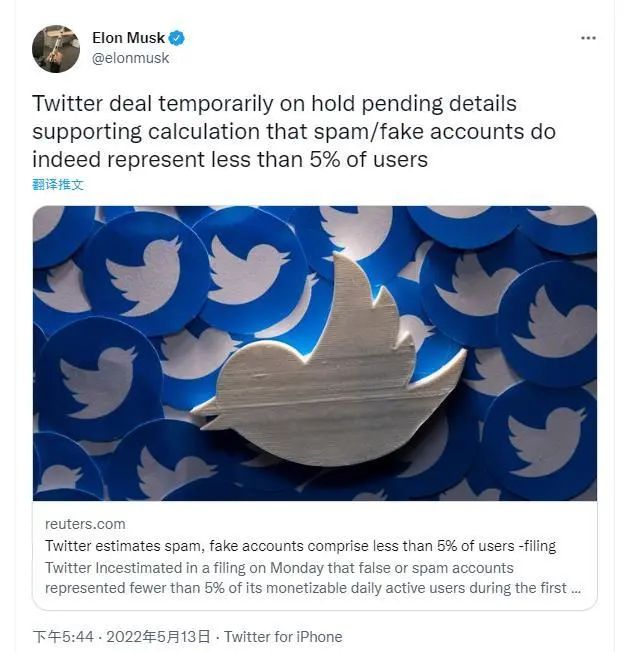Click the '-filing' suffix in the card headline
The height and width of the screenshot is (652, 634).
click(536, 546)
